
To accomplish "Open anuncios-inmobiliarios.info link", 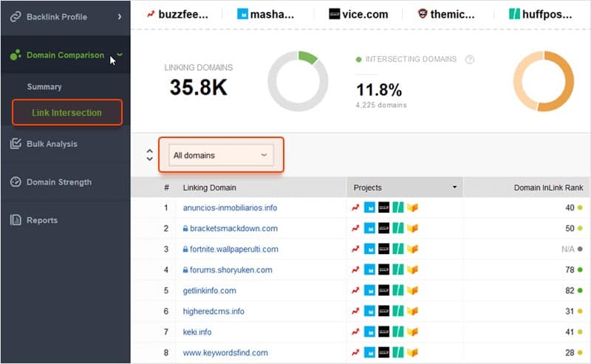I will coord(230,207).
